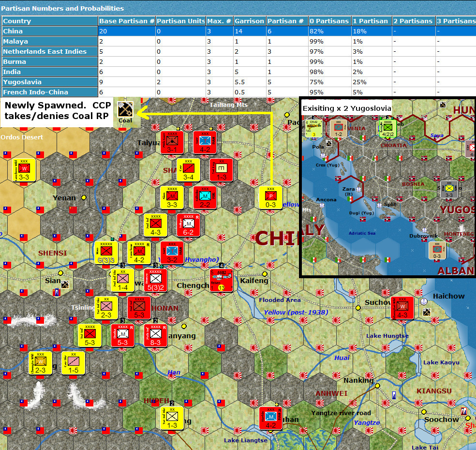Select the Coal resource icon
This screenshot has height=450, width=476.
[x=125, y=109]
